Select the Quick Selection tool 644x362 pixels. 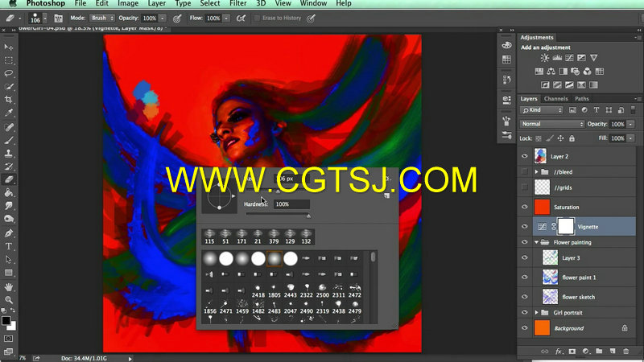9,87
